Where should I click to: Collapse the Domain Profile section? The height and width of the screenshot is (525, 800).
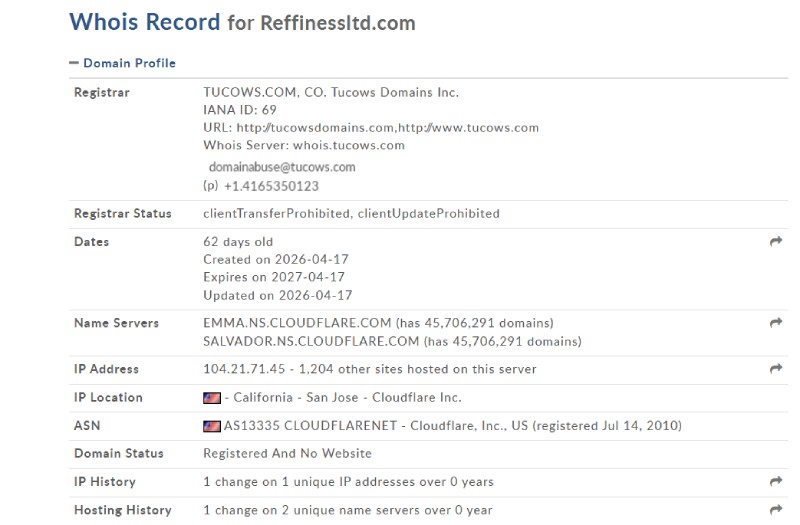(74, 63)
